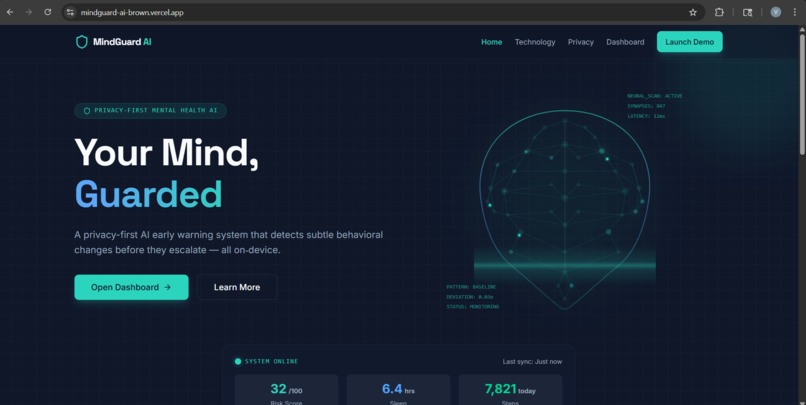Open the Dashboard nav item
The width and height of the screenshot is (806, 405).
[625, 42]
